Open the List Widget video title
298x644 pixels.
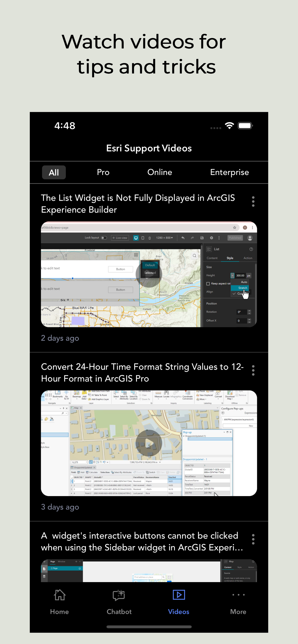tap(138, 204)
